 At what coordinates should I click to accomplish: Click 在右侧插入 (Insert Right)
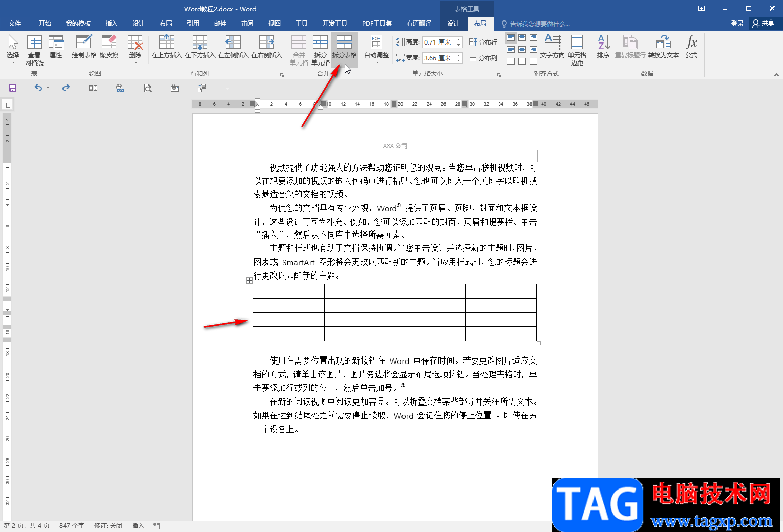266,47
